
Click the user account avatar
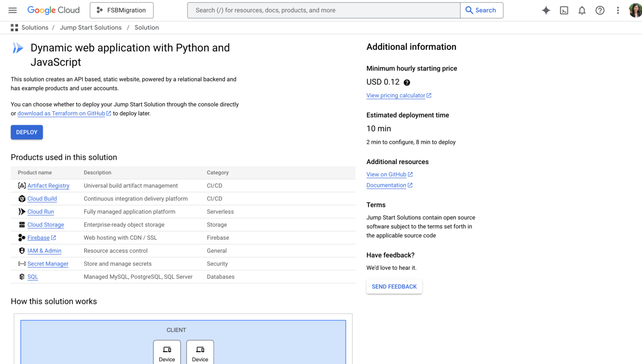coord(635,10)
